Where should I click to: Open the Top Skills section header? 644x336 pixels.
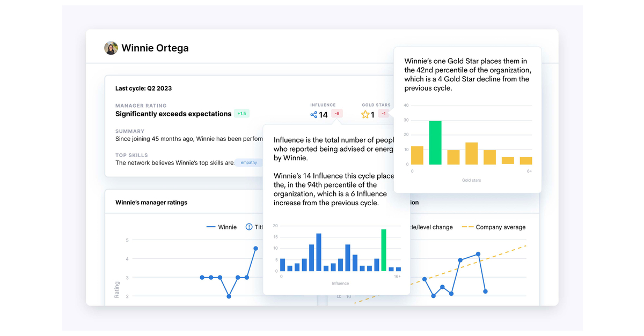coord(131,155)
